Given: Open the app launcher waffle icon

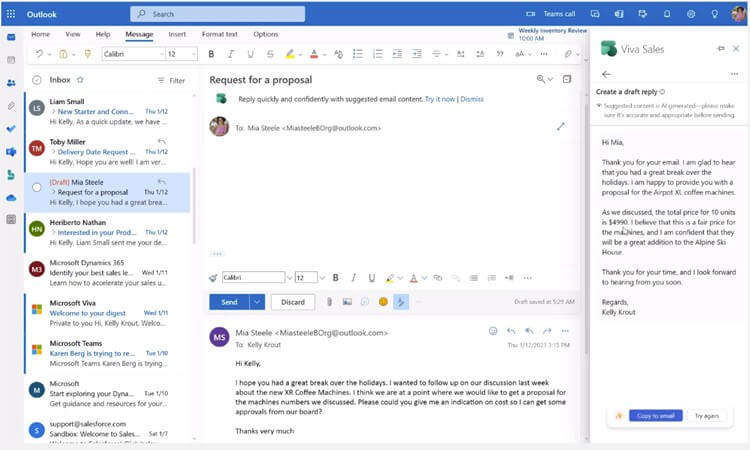Looking at the screenshot, I should coord(11,14).
